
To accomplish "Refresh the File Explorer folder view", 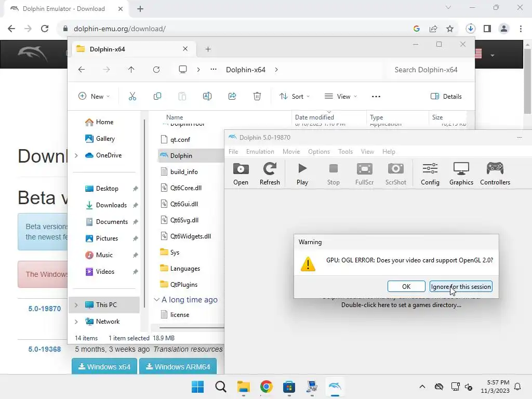I will pyautogui.click(x=156, y=70).
